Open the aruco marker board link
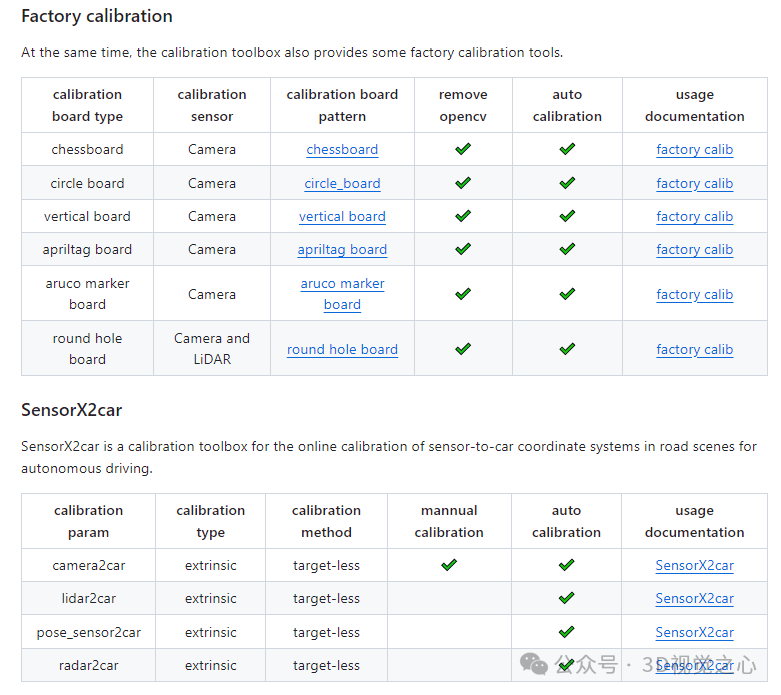Screen dimensions: 781x695 click(x=342, y=294)
